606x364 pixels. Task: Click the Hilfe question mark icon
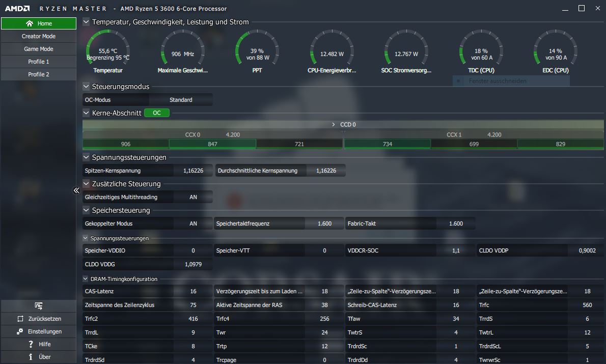pos(31,344)
